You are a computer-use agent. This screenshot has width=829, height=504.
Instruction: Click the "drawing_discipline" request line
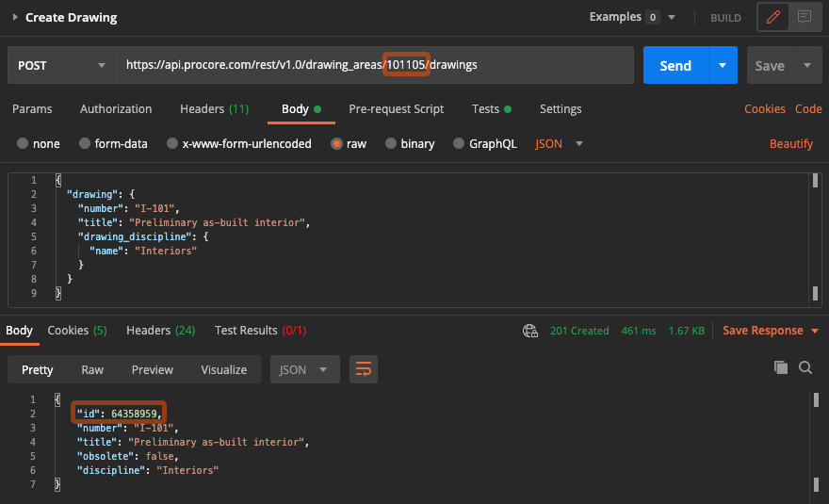click(143, 236)
